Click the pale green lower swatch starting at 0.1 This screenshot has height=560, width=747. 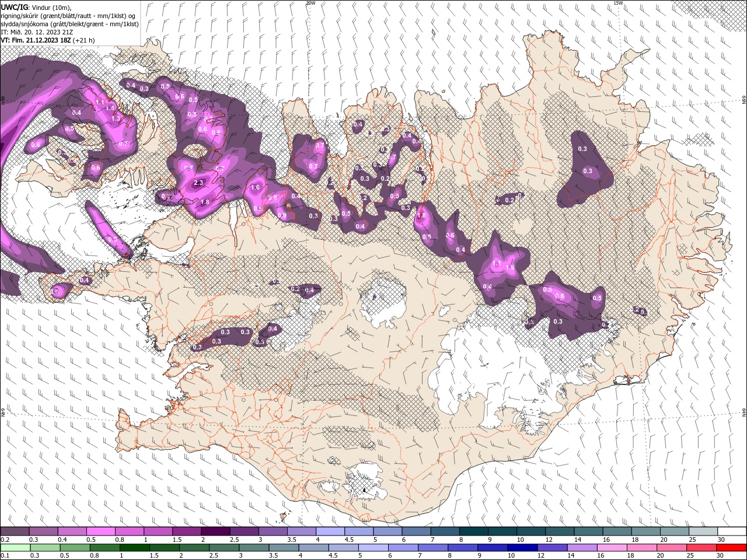pyautogui.click(x=15, y=548)
